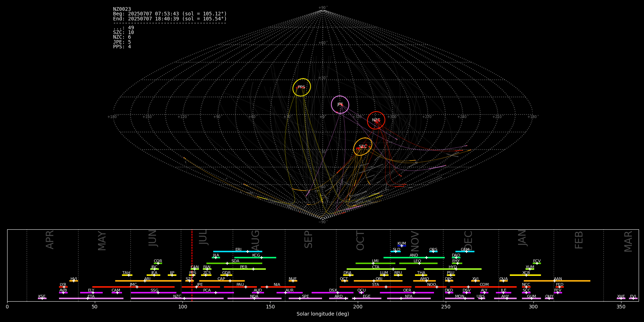Click the PER shower bar

[244, 269]
